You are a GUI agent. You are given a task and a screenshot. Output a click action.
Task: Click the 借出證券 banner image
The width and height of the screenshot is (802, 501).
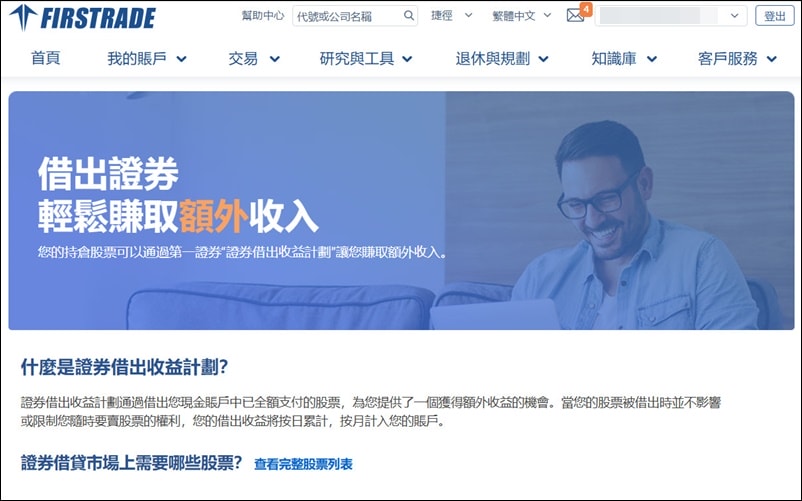click(x=402, y=211)
